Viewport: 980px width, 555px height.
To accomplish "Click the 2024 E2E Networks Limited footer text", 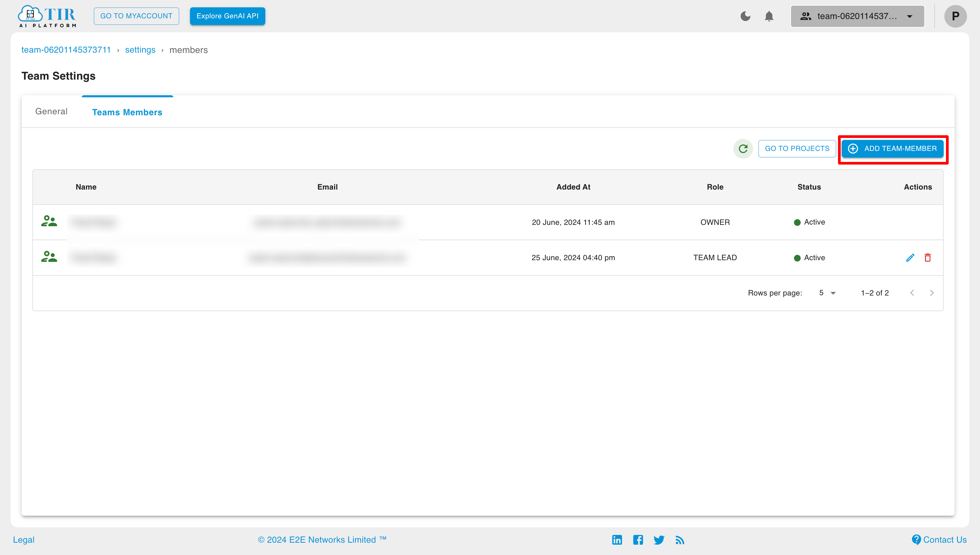I will pos(322,540).
